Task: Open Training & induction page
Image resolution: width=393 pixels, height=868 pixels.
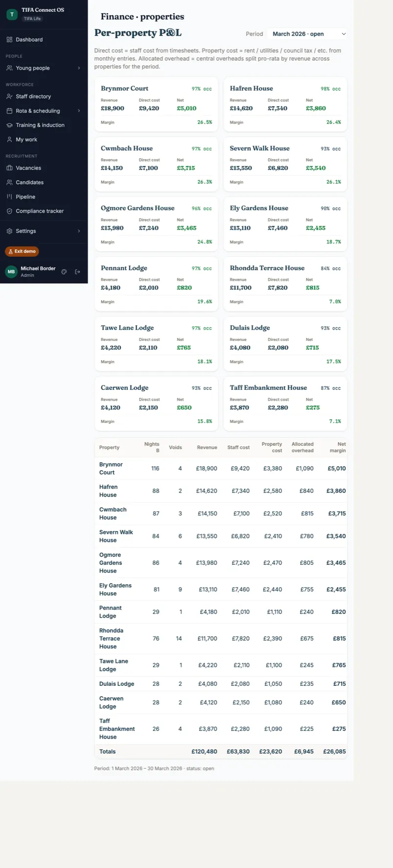Action: tap(44, 125)
